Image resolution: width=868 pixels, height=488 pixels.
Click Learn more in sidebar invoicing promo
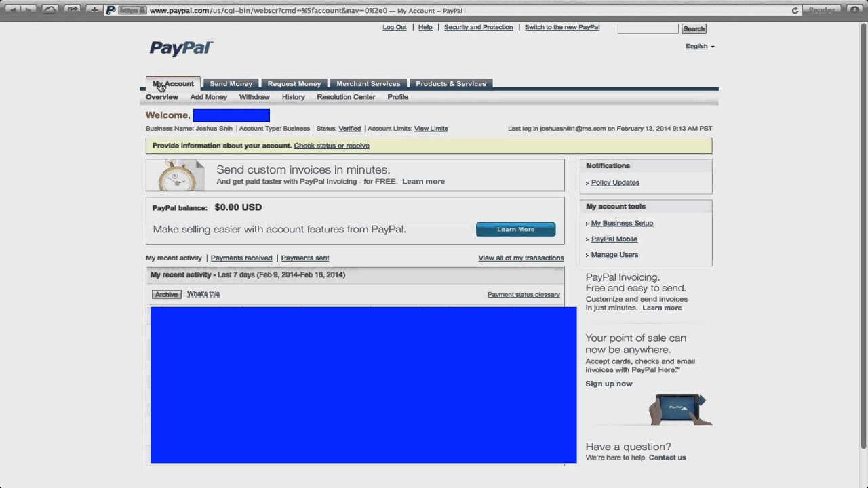click(x=662, y=308)
